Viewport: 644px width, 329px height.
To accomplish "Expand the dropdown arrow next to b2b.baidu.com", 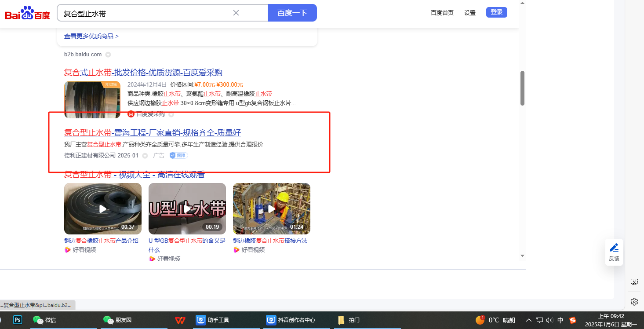I will coord(108,55).
